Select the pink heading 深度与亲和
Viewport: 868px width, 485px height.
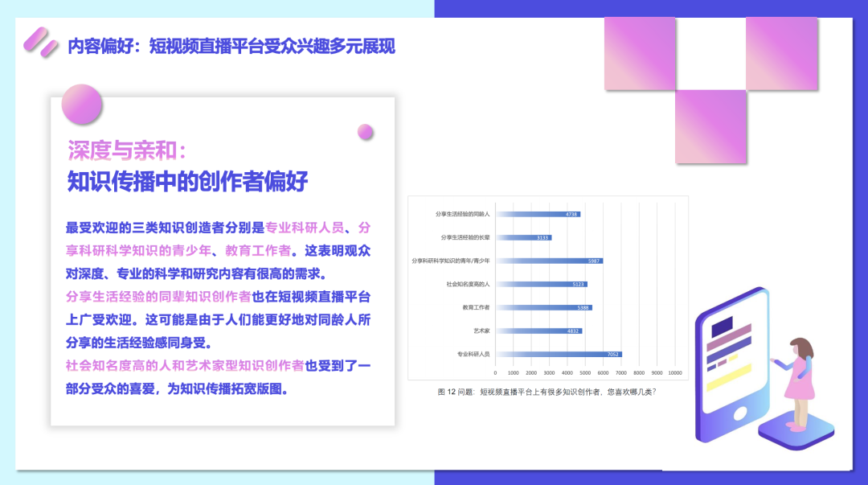pos(127,150)
